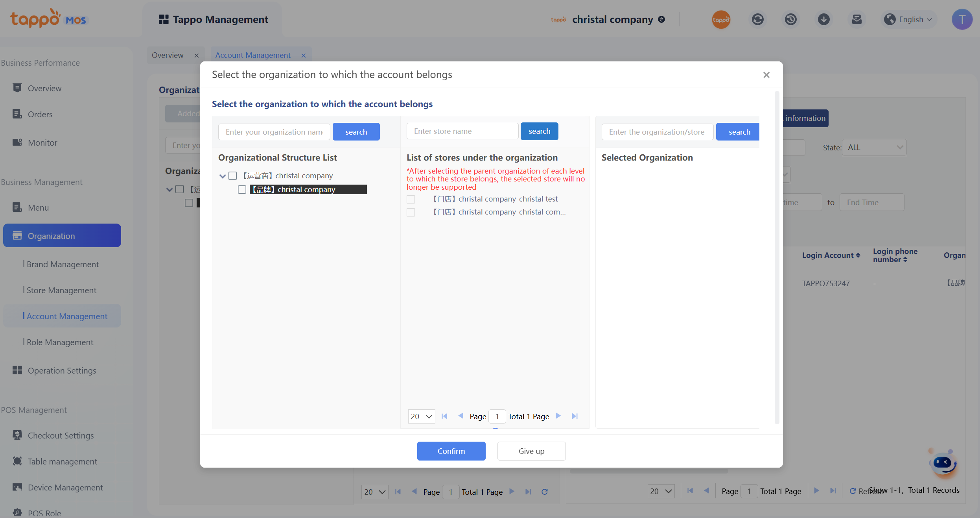Open the history clock icon in header
The height and width of the screenshot is (518, 980).
[x=790, y=19]
